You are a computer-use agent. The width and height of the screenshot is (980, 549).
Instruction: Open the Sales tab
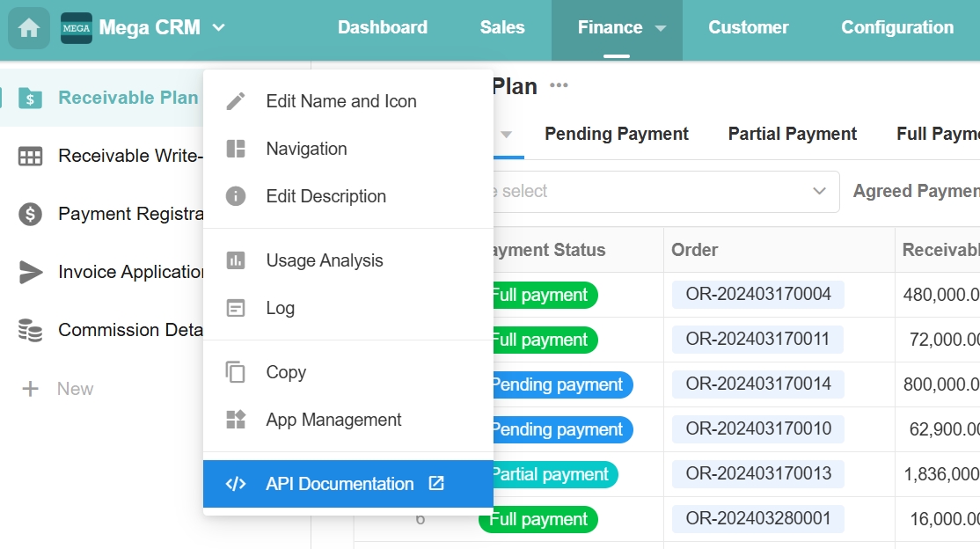tap(501, 27)
